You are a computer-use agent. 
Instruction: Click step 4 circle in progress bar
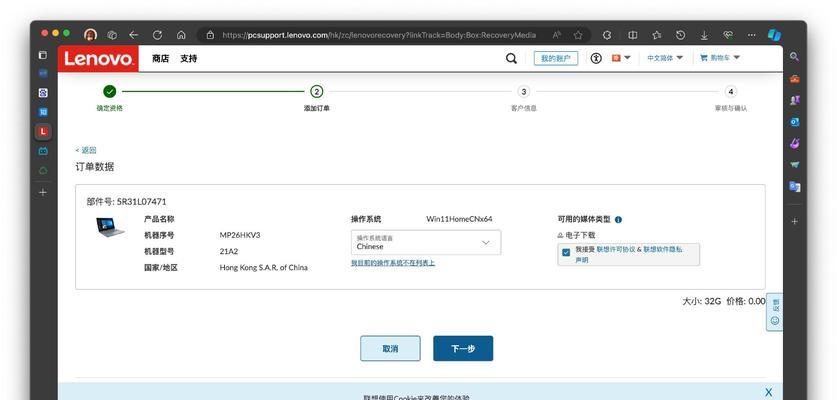(731, 91)
